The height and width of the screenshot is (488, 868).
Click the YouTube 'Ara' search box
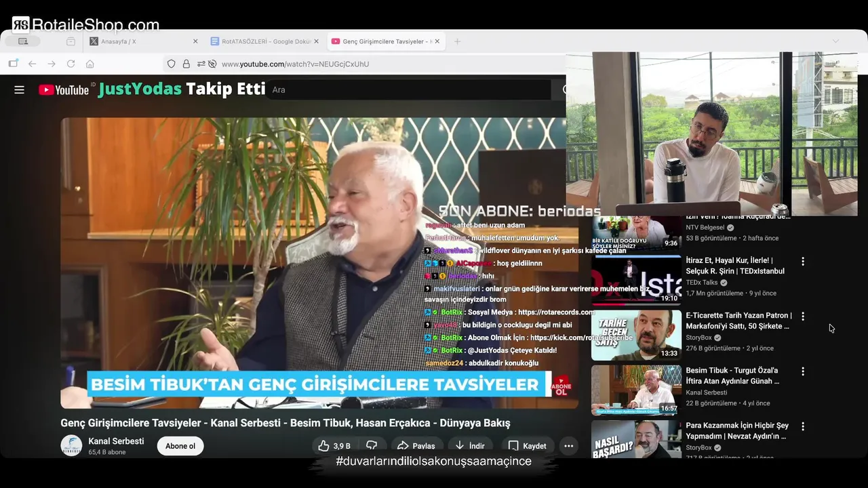pos(409,89)
